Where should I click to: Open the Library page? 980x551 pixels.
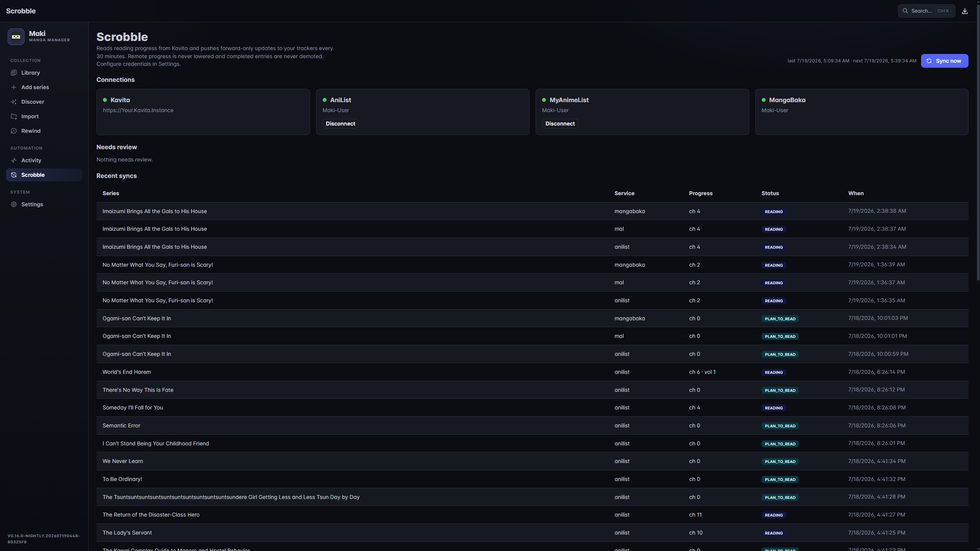coord(44,73)
